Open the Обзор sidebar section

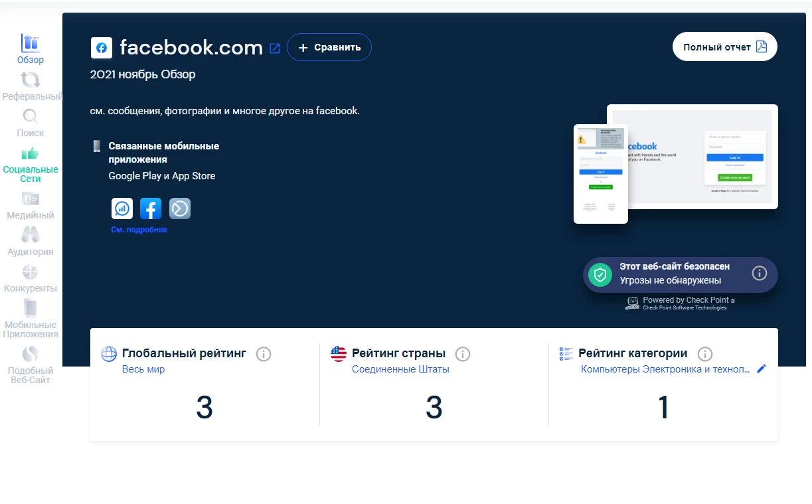click(x=31, y=49)
